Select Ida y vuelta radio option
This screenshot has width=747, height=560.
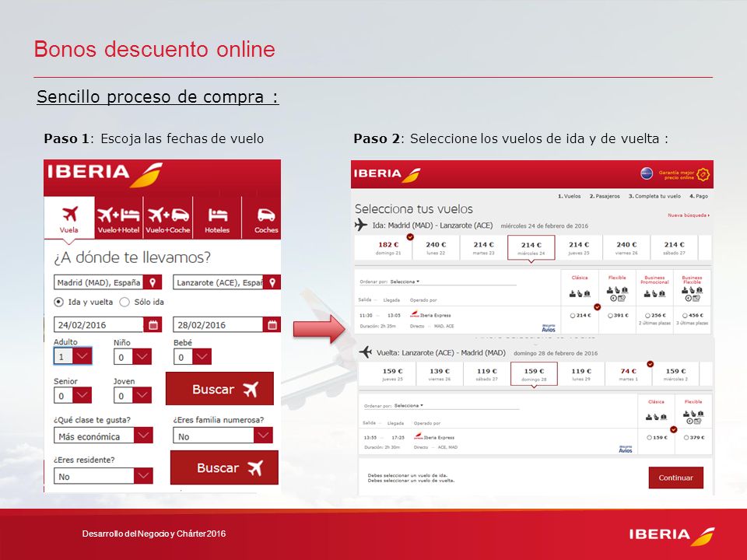coord(58,302)
